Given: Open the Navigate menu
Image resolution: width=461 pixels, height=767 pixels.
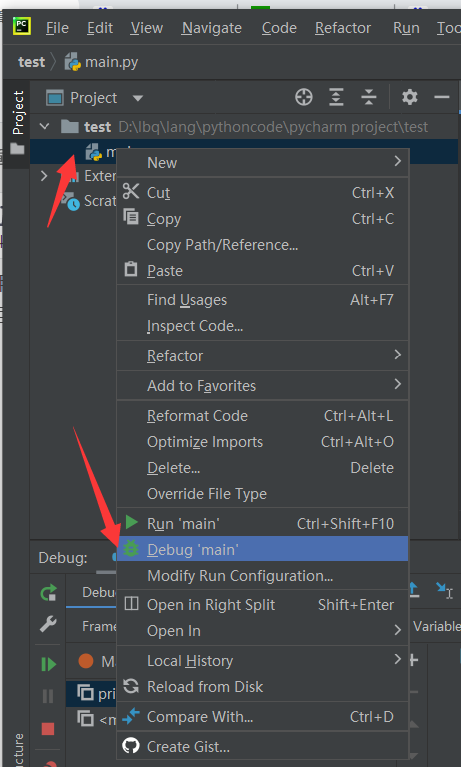Looking at the screenshot, I should (211, 28).
